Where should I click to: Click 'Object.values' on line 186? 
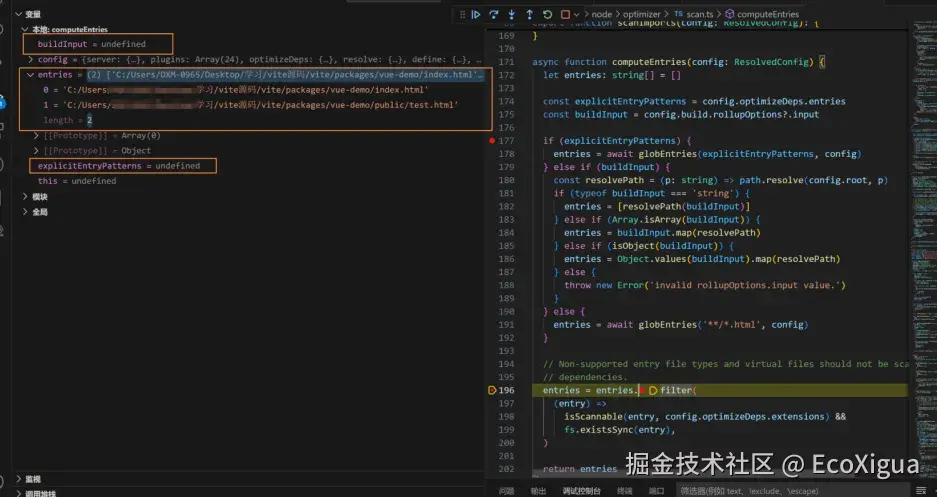click(x=651, y=259)
